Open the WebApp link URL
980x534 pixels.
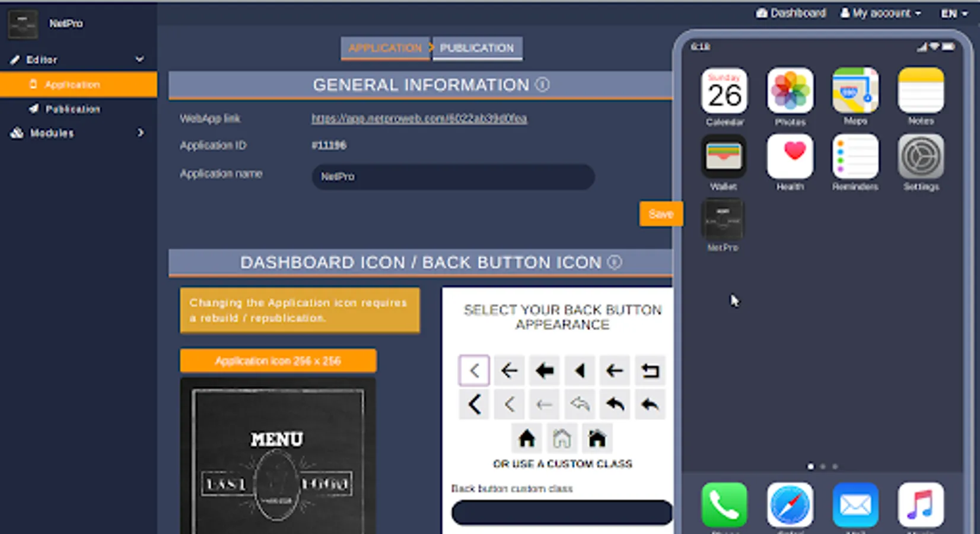[419, 119]
